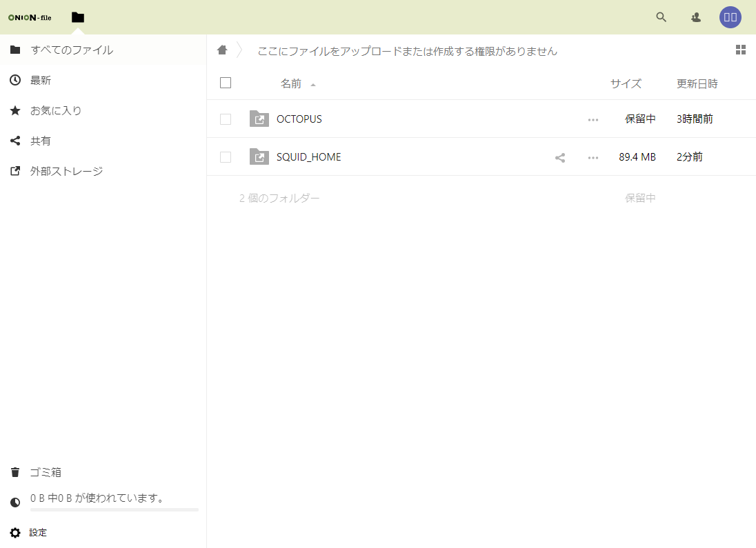Viewport: 756px width, 548px height.
Task: Open the SQUID_HOME folder name link
Action: coord(308,157)
